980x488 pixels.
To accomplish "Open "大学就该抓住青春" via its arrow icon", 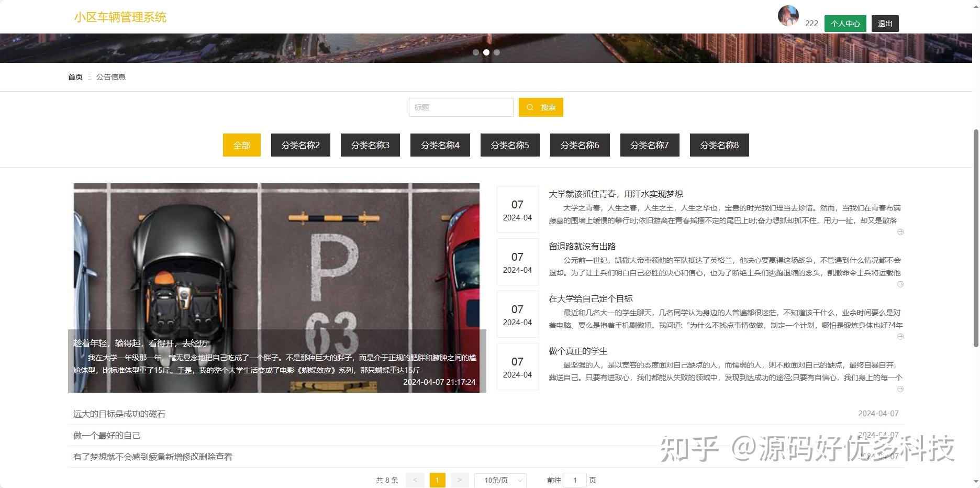I will [900, 231].
